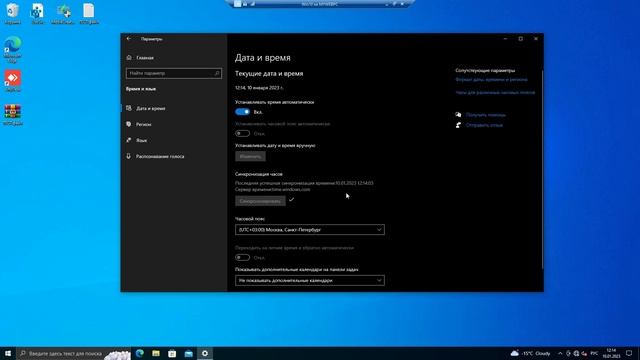
Task: Select the red AnyDesk desktop shortcut
Action: pos(13,81)
